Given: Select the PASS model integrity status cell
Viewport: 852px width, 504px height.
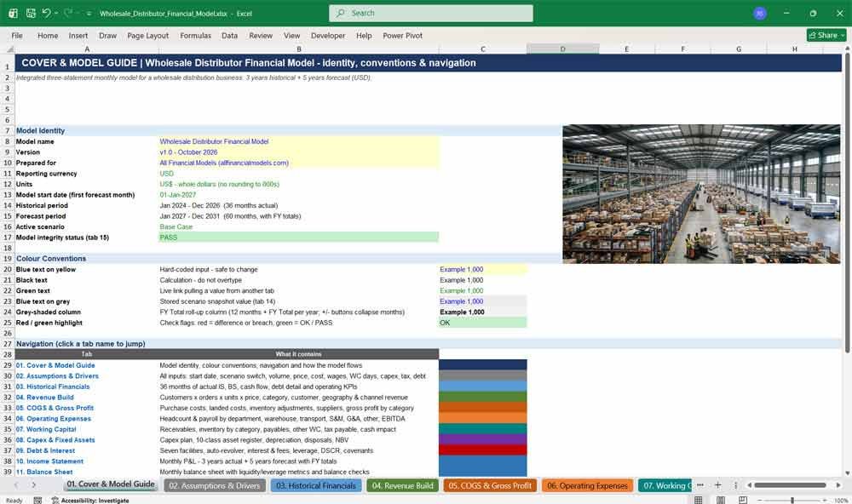Looking at the screenshot, I should coord(299,238).
